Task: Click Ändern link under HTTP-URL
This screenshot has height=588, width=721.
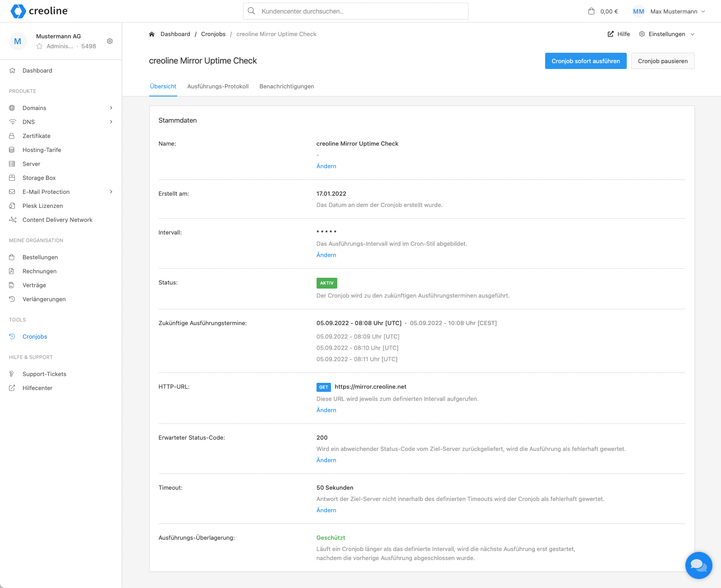Action: click(326, 410)
